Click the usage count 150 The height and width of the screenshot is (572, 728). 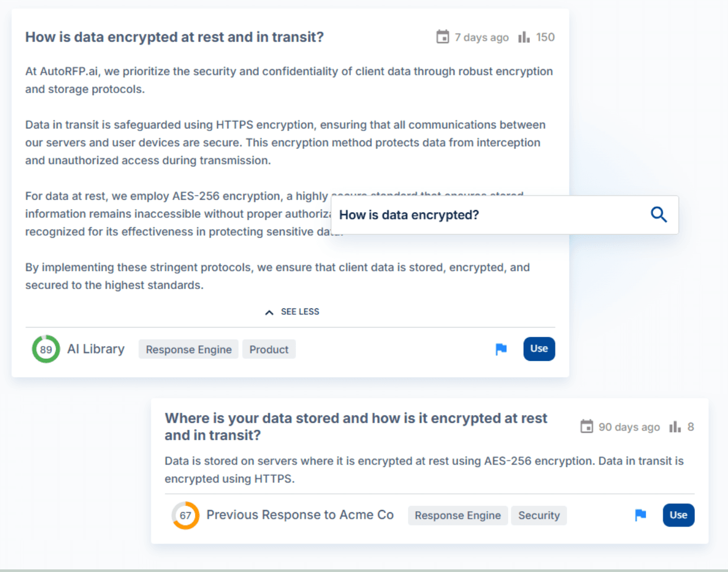point(545,37)
